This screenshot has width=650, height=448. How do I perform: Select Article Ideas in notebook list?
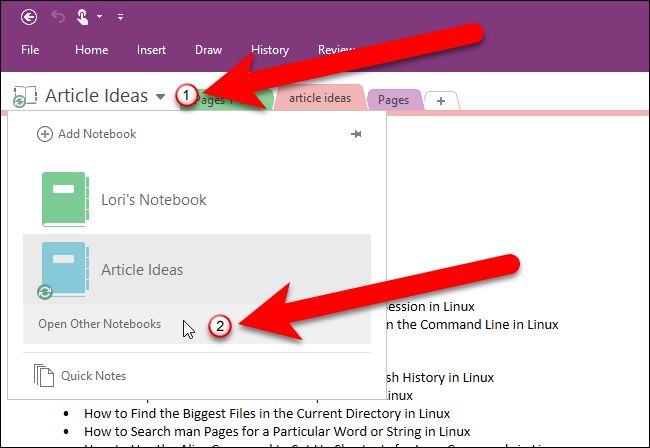click(x=197, y=269)
